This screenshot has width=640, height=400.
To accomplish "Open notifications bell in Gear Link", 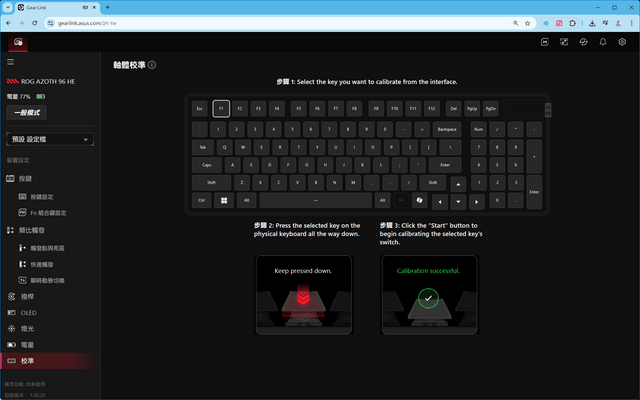I will click(x=603, y=42).
